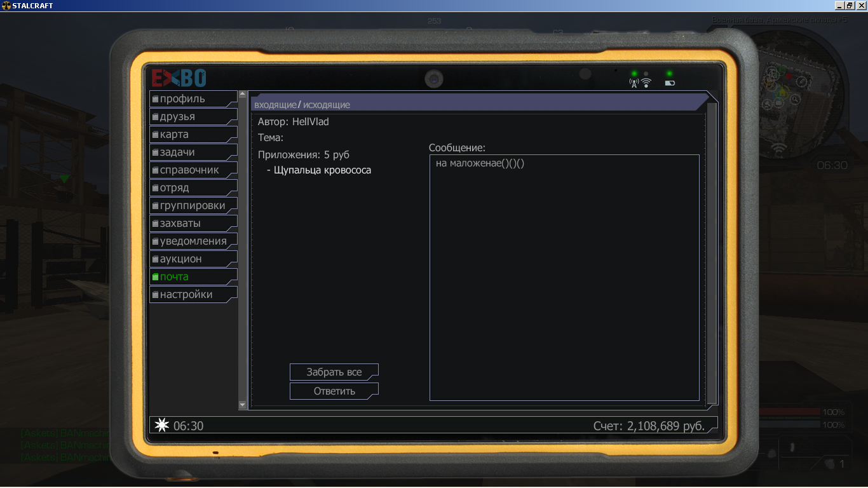Click the battery indicator icon
The height and width of the screenshot is (488, 868).
[x=670, y=83]
